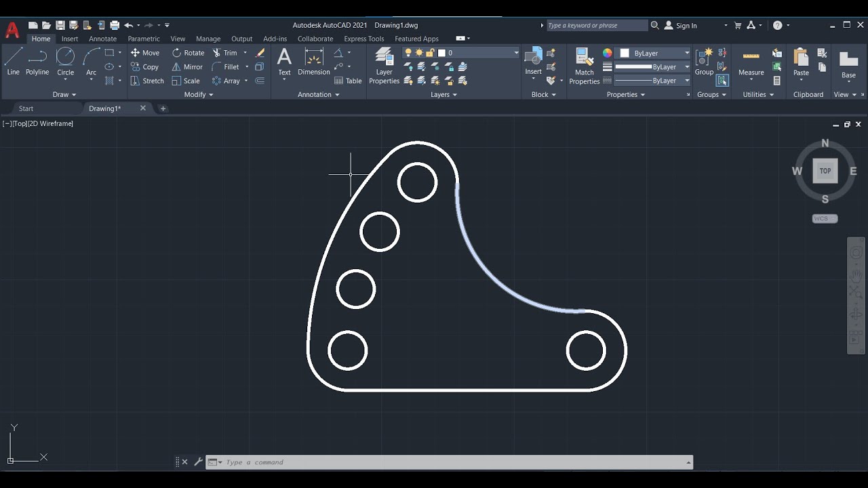The height and width of the screenshot is (488, 868).
Task: Click the Scale tool
Action: pyautogui.click(x=185, y=81)
